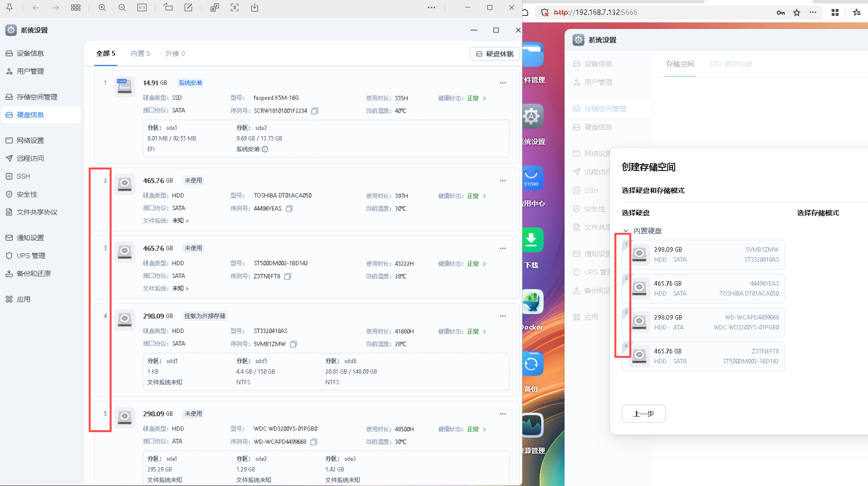Screen dimensions: 868x486
Task: Open the browser extensions grid icon
Action: click(835, 12)
